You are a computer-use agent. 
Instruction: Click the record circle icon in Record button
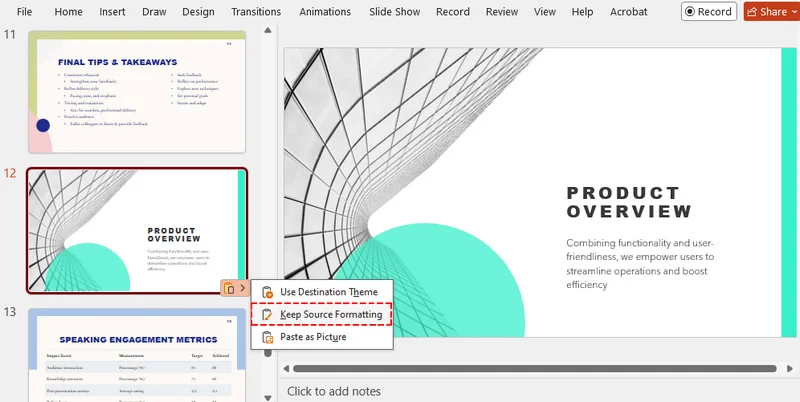click(690, 11)
